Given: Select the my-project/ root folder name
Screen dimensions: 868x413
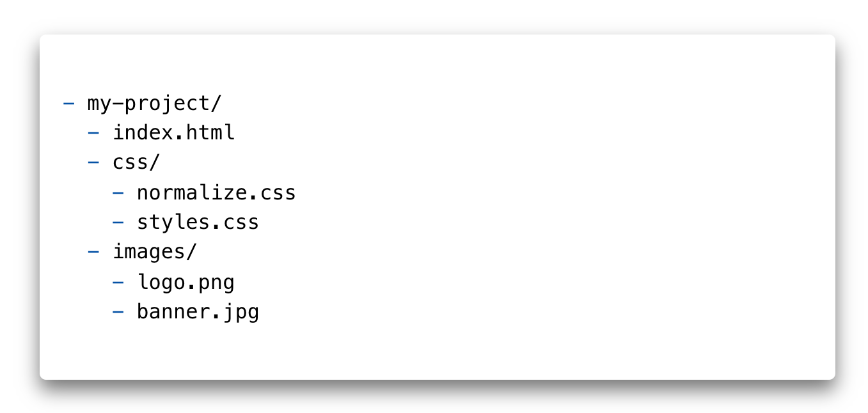Looking at the screenshot, I should point(154,103).
